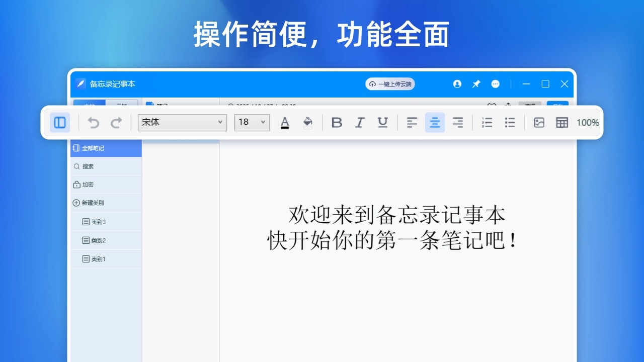Insert an image via the picture icon

pos(538,122)
